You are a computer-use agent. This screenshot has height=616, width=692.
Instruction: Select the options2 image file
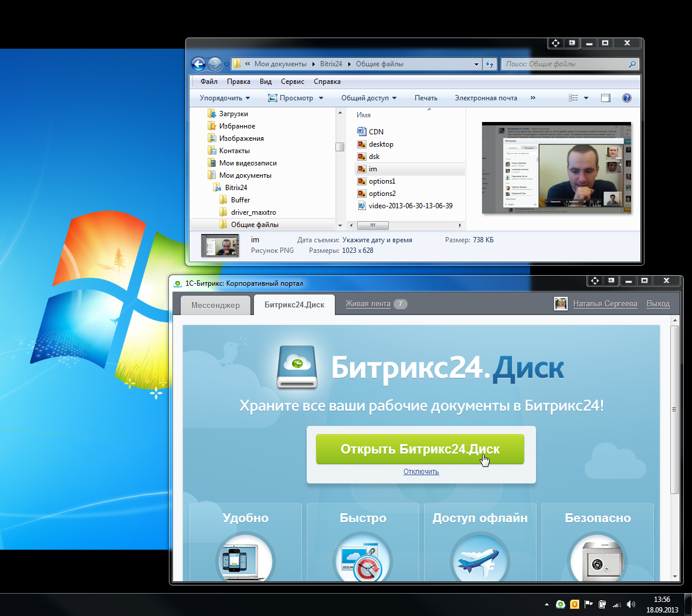pos(376,194)
